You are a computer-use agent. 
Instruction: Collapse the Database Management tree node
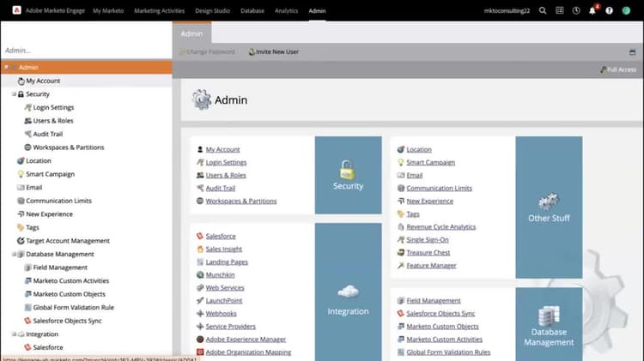[x=14, y=254]
